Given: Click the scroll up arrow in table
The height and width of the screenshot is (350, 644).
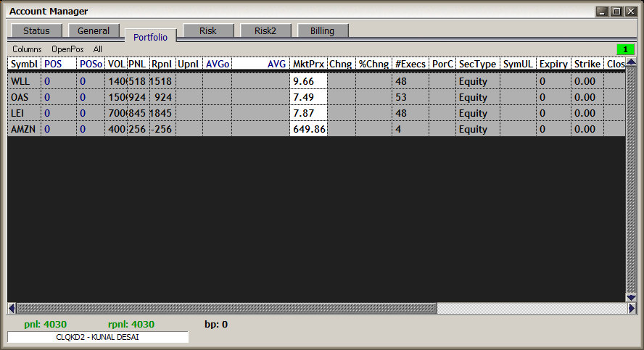Looking at the screenshot, I should [x=631, y=63].
